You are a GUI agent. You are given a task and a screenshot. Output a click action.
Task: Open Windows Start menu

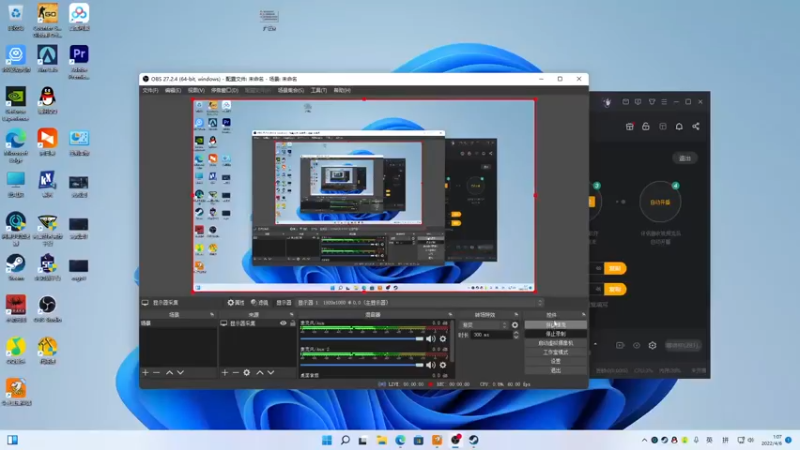tap(327, 440)
